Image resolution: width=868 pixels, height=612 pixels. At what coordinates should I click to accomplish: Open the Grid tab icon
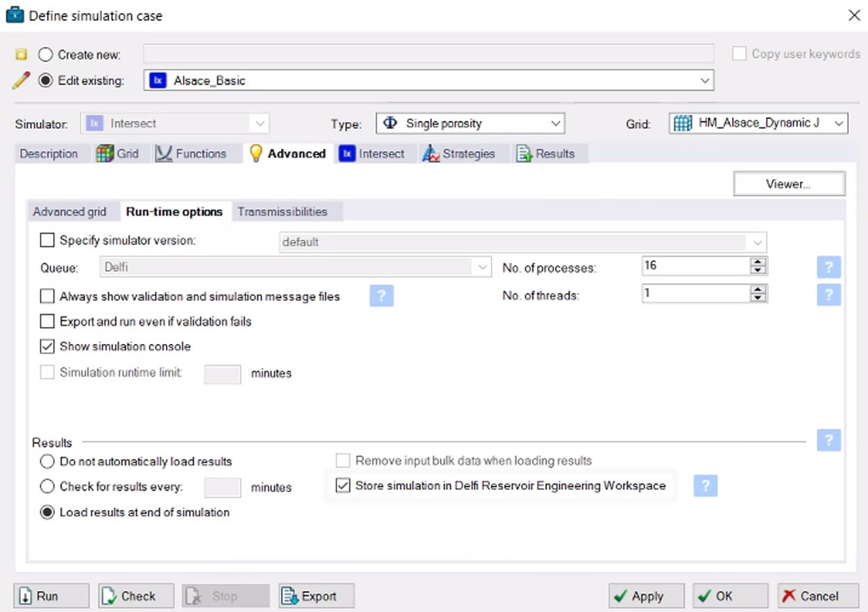pyautogui.click(x=105, y=154)
